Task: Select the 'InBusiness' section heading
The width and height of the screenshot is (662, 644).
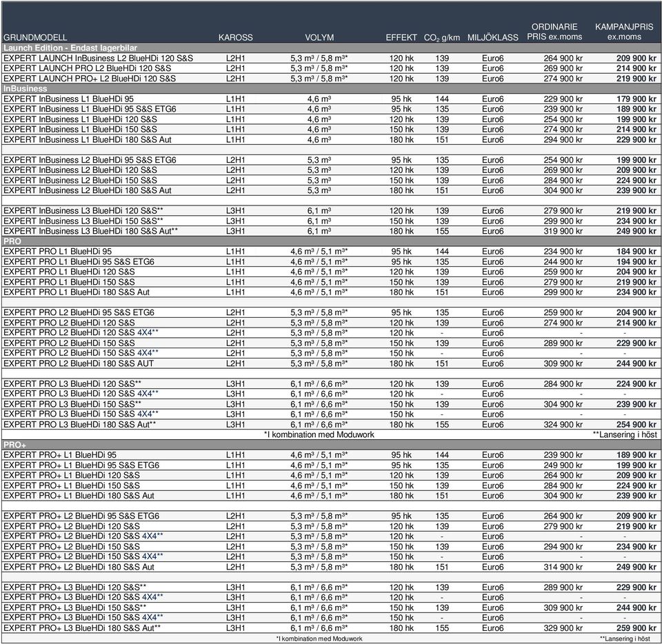Action: click(26, 89)
